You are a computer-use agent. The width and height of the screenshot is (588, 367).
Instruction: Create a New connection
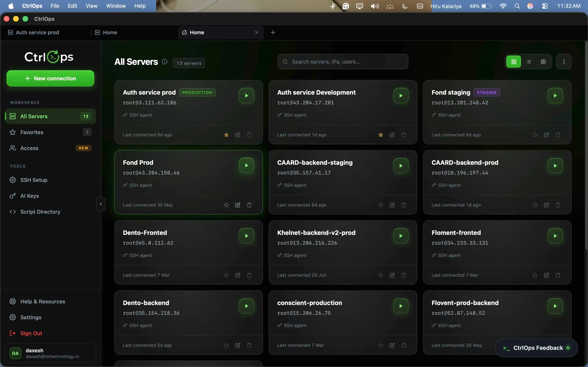pyautogui.click(x=50, y=78)
